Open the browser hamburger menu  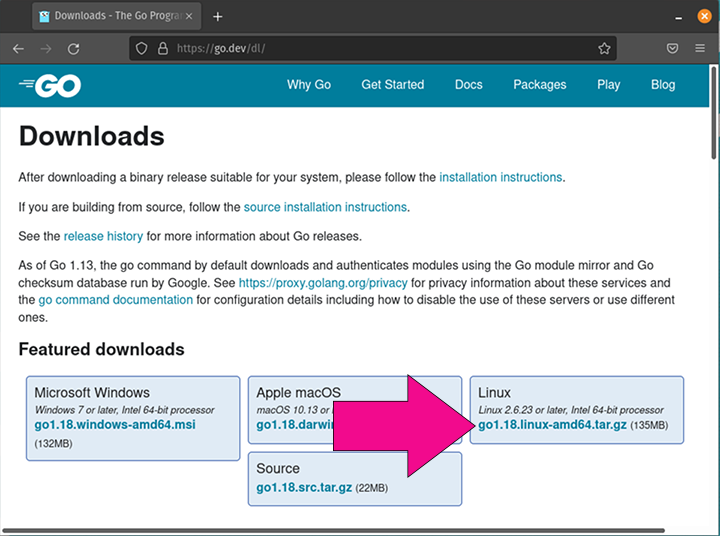point(700,48)
